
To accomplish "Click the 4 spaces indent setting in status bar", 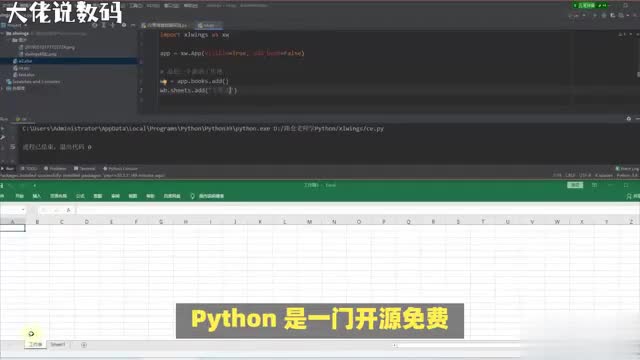I will (604, 175).
